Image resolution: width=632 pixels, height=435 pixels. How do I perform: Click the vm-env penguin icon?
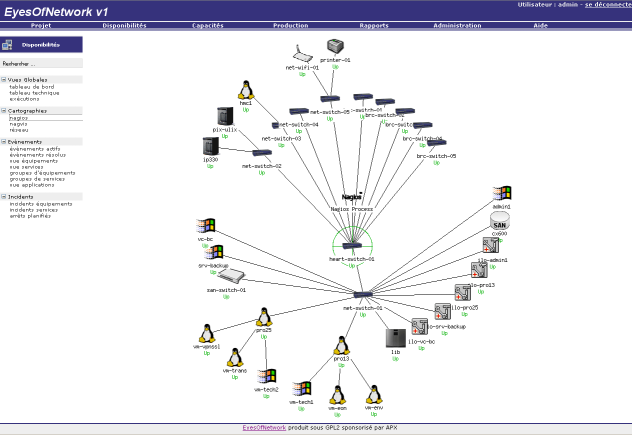(x=374, y=394)
